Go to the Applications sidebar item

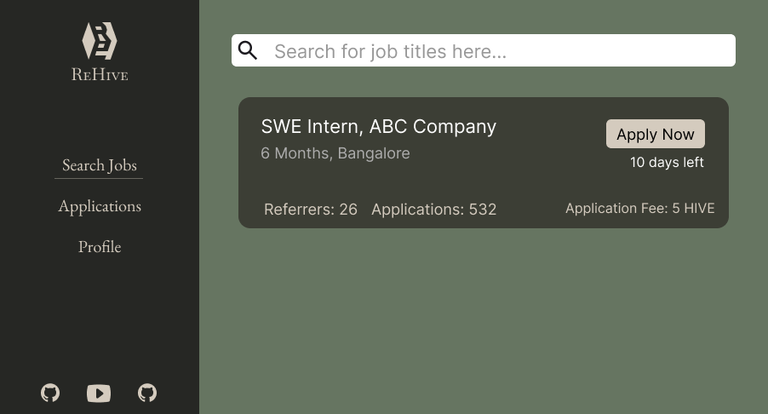99,206
